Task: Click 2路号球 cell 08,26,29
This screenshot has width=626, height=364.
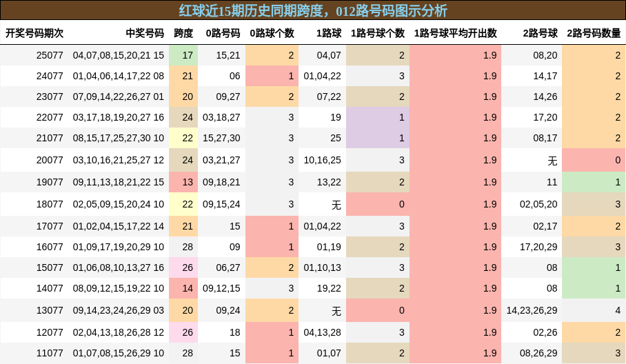Action: point(538,353)
